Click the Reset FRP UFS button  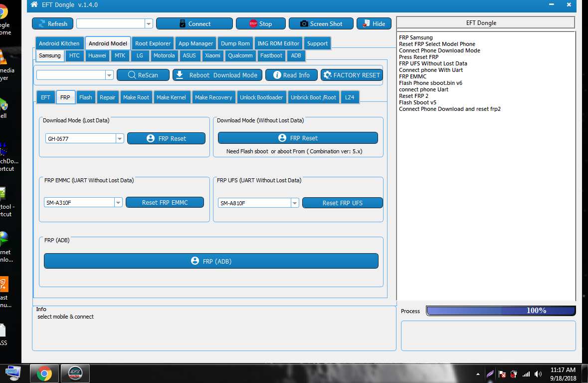[342, 203]
